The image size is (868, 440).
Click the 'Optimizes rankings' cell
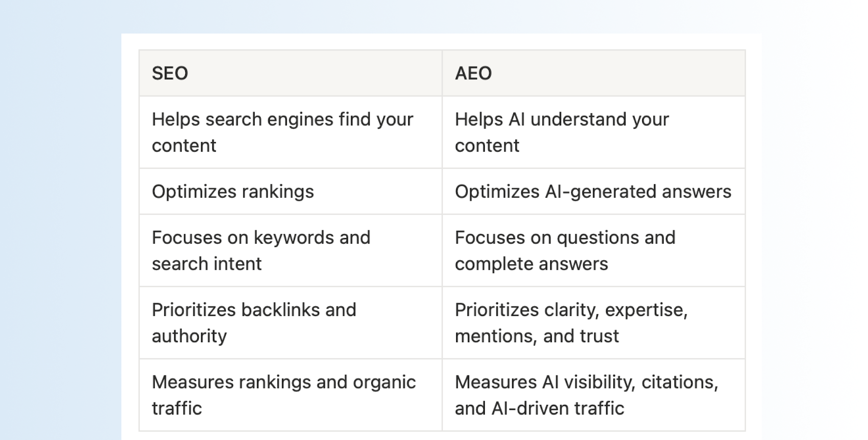(x=290, y=191)
